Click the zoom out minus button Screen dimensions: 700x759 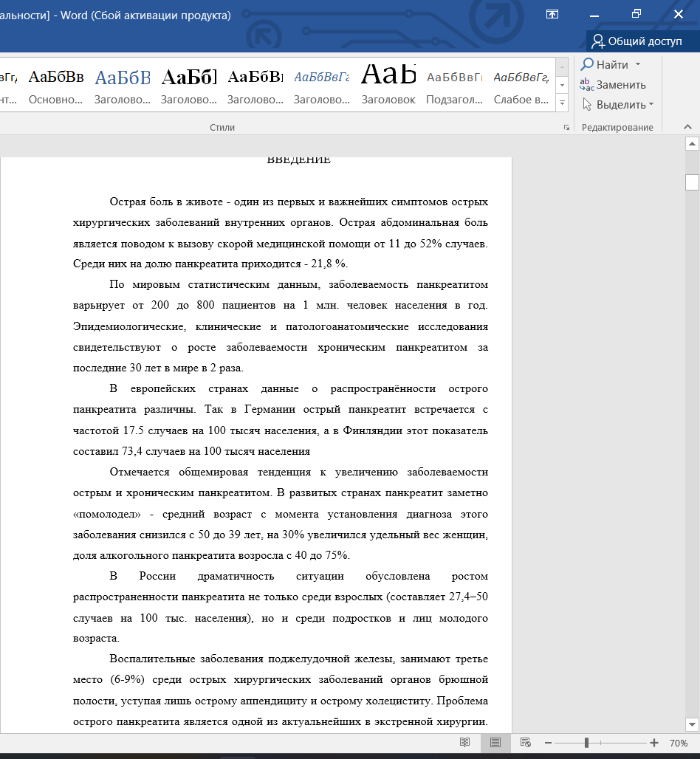click(548, 743)
